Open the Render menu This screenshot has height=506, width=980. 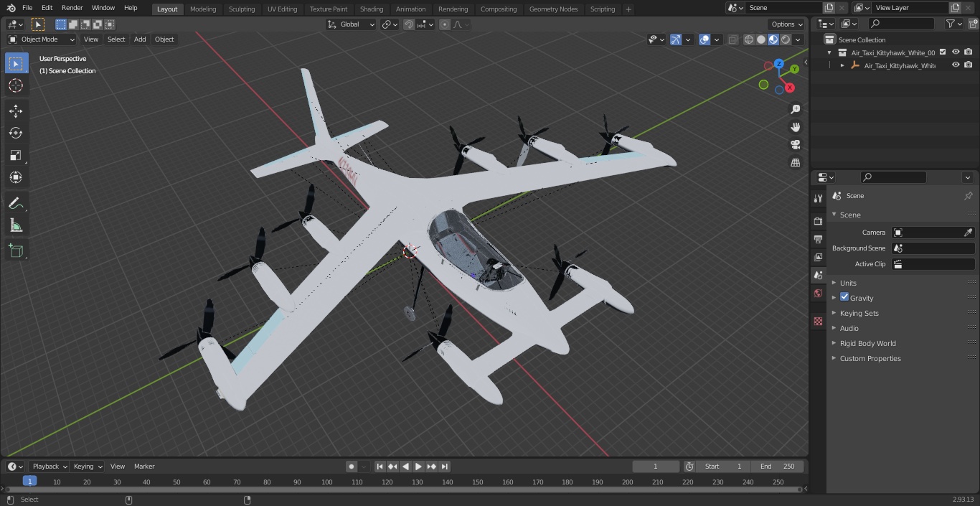click(72, 8)
